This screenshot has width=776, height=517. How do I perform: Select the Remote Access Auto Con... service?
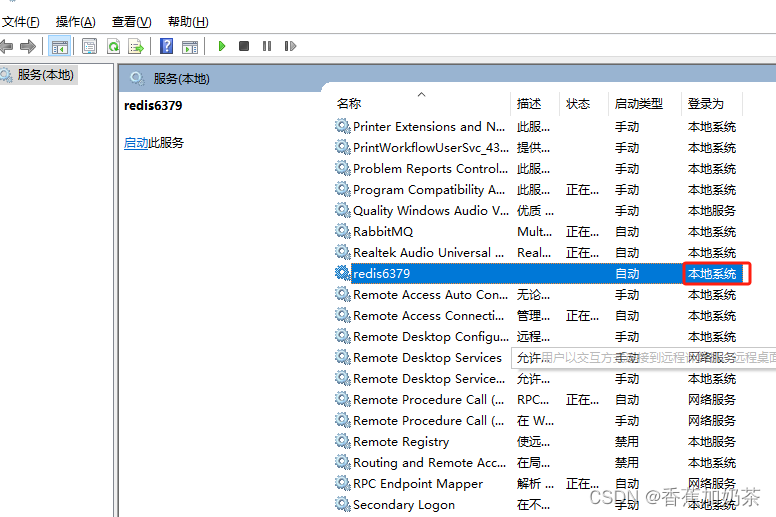tap(431, 295)
